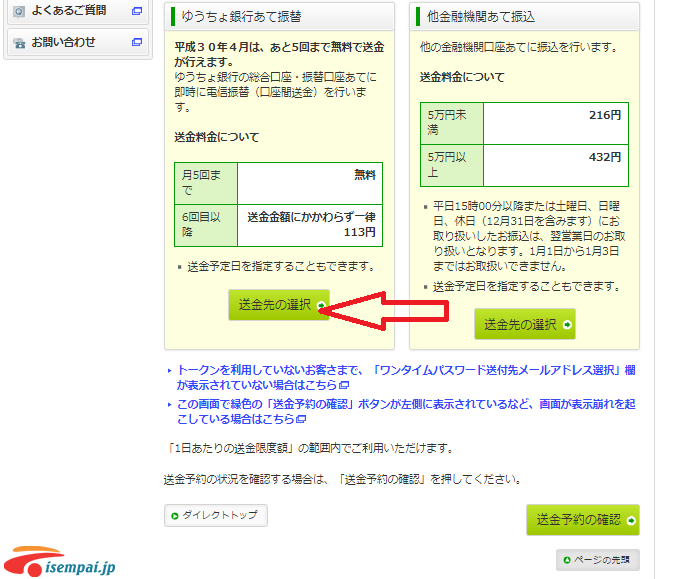The image size is (681, 579).
Task: Click green circle icon on ダイレクトトップ button
Action: tap(175, 516)
